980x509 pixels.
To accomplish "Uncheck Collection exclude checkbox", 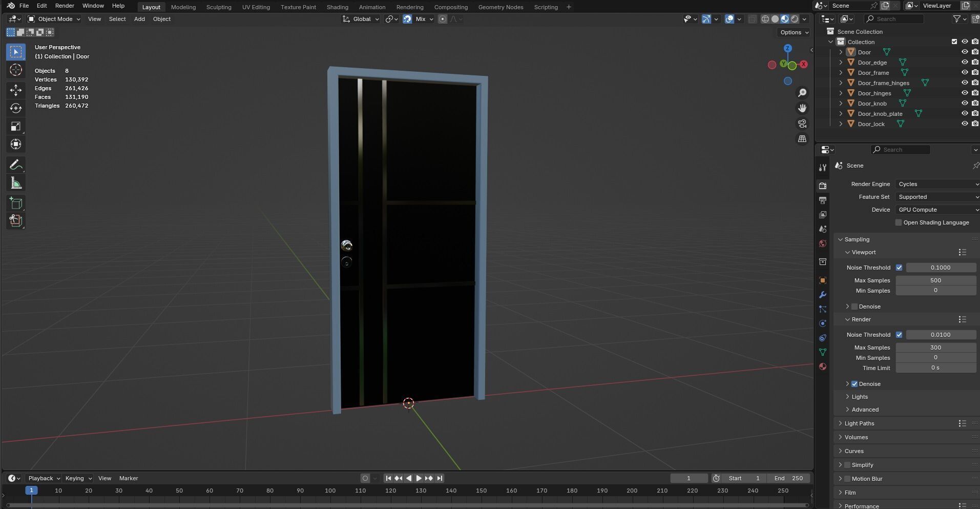I will [x=954, y=42].
